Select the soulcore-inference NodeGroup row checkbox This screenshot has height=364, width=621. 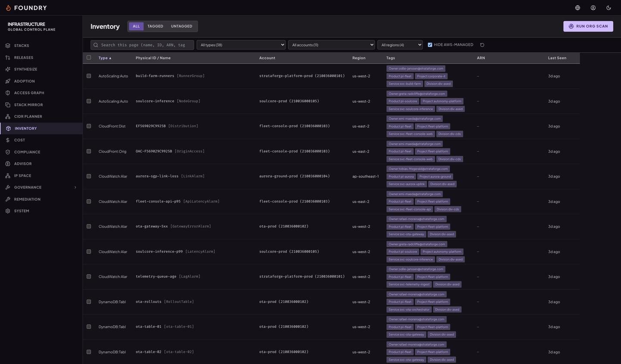[x=89, y=101]
